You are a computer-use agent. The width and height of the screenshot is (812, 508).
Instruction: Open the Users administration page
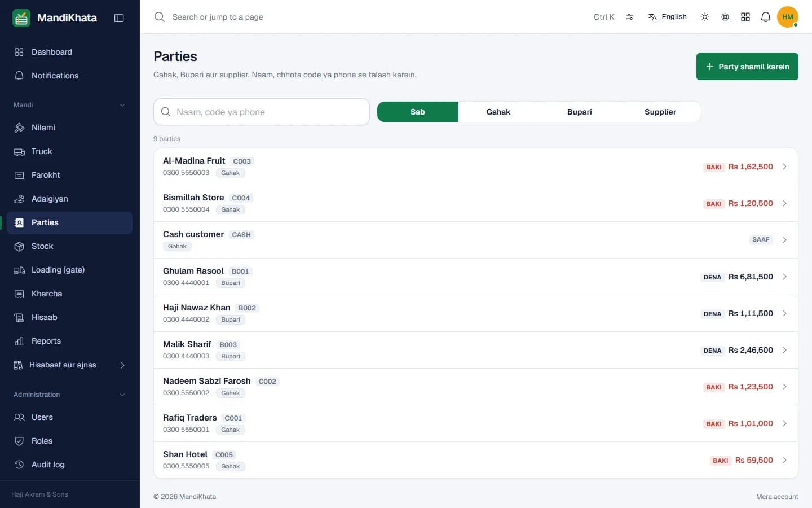[x=69, y=417]
